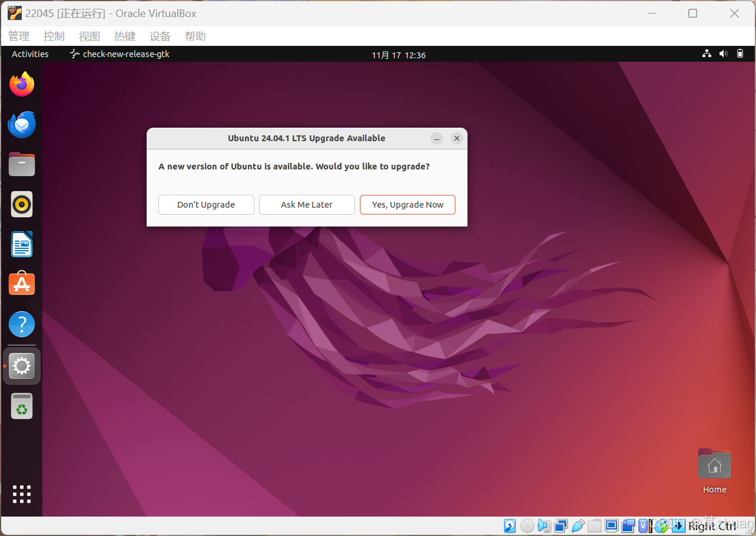
Task: Click the Right Ctrl host key label
Action: coord(712,525)
